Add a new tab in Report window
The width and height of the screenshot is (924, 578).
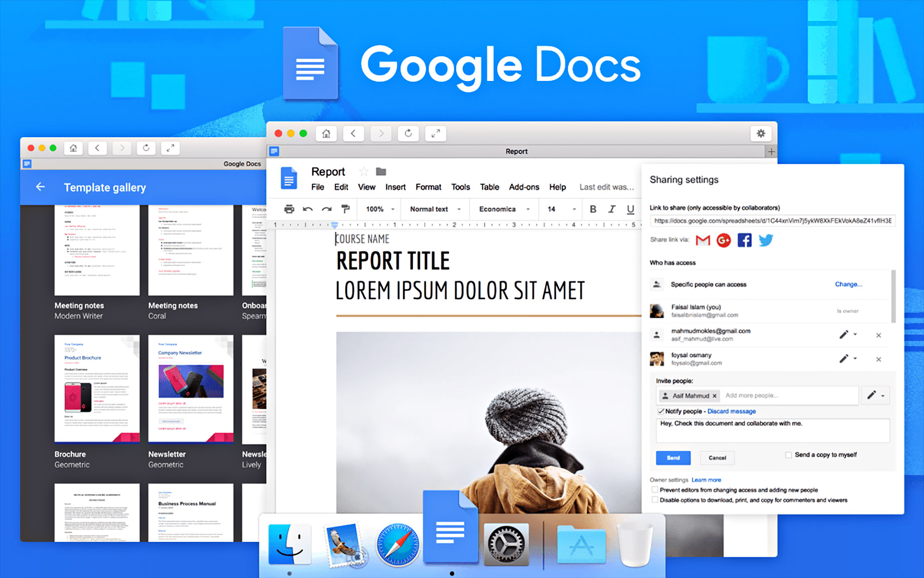(771, 151)
